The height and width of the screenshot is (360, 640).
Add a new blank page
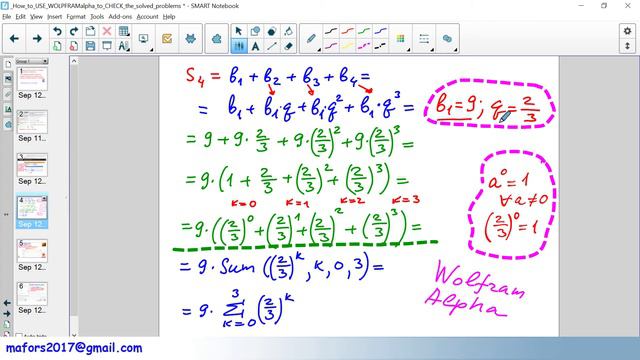click(58, 46)
